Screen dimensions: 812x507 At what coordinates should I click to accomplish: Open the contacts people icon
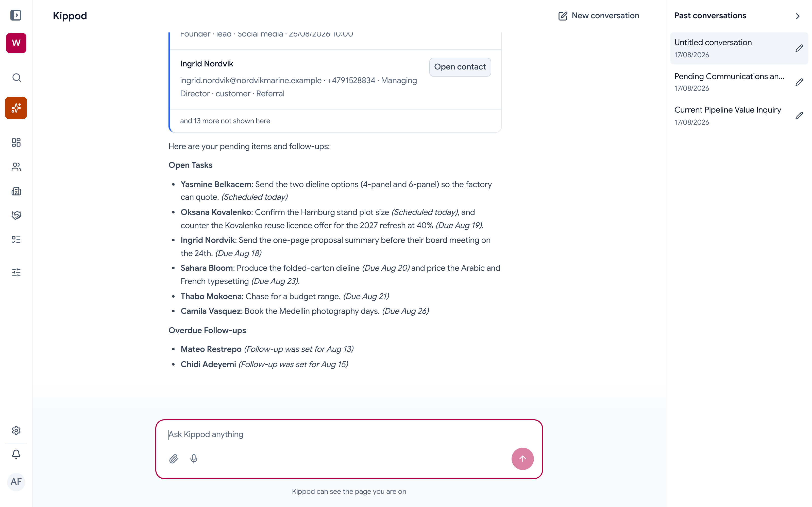(16, 167)
